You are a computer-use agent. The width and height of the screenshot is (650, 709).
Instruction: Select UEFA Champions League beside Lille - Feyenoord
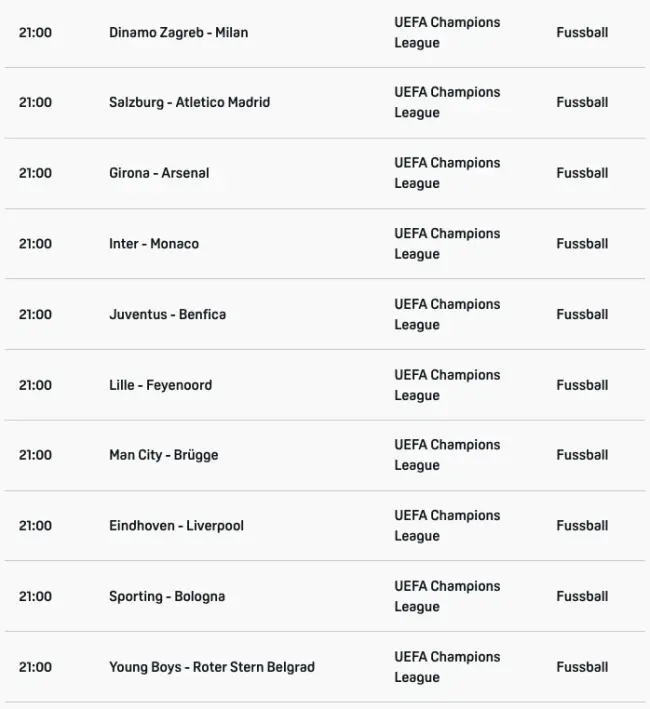point(447,385)
